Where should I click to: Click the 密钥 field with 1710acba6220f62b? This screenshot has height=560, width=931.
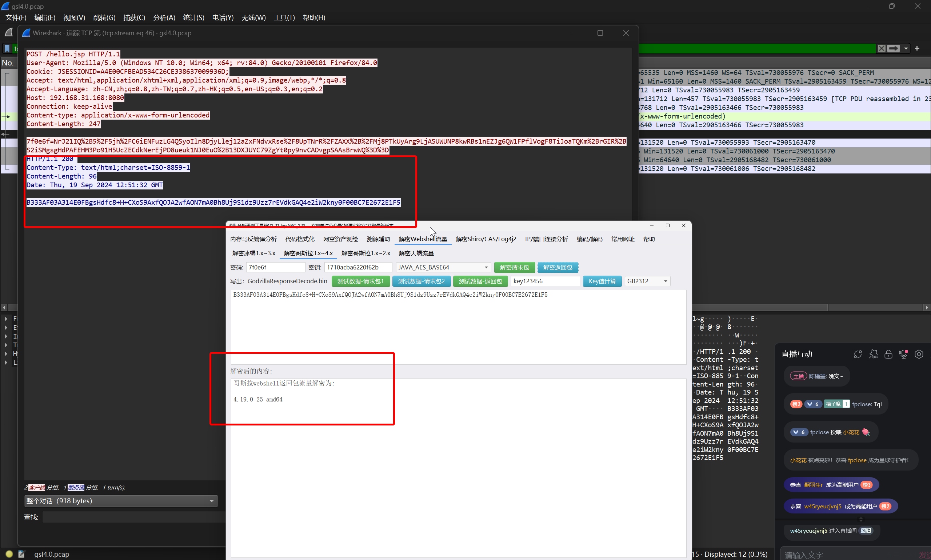[x=358, y=267]
